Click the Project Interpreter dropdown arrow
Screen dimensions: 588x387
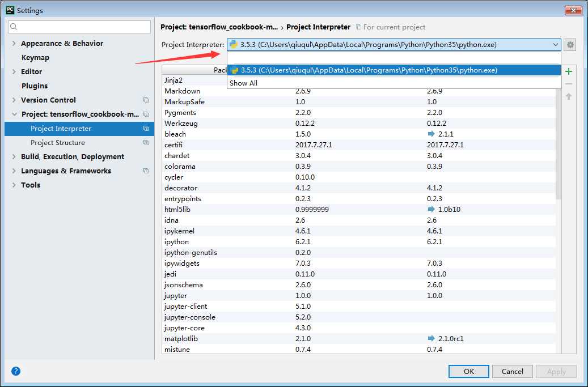[x=555, y=45]
